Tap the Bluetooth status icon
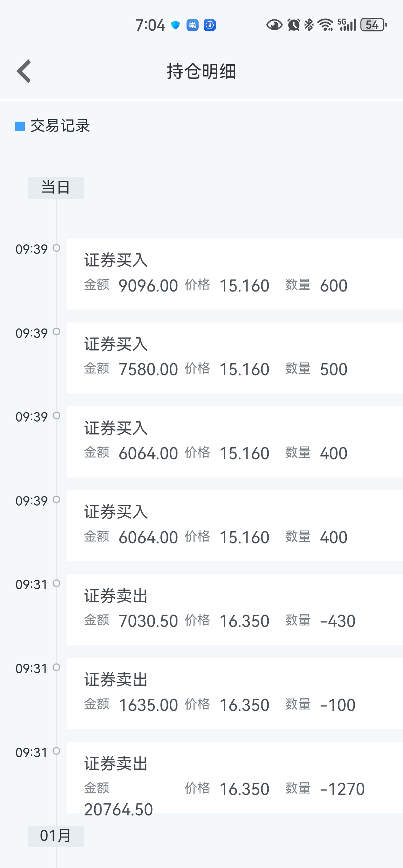The height and width of the screenshot is (868, 403). tap(309, 25)
